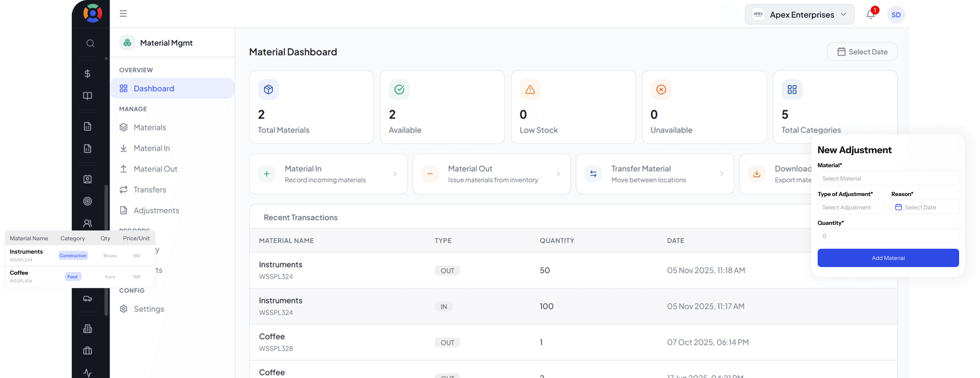Click the target icon in dark sidebar

pyautogui.click(x=88, y=201)
